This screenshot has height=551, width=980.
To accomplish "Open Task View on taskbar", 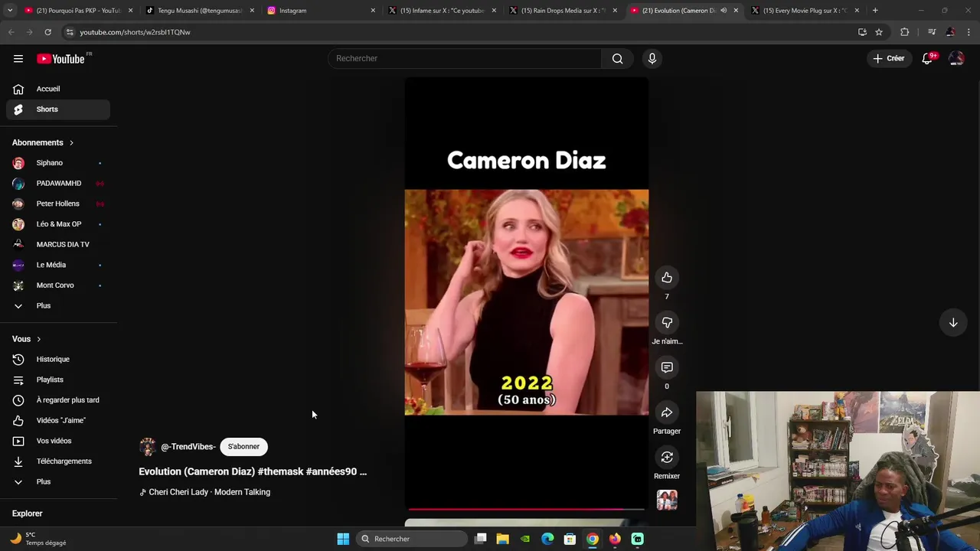I will point(480,539).
